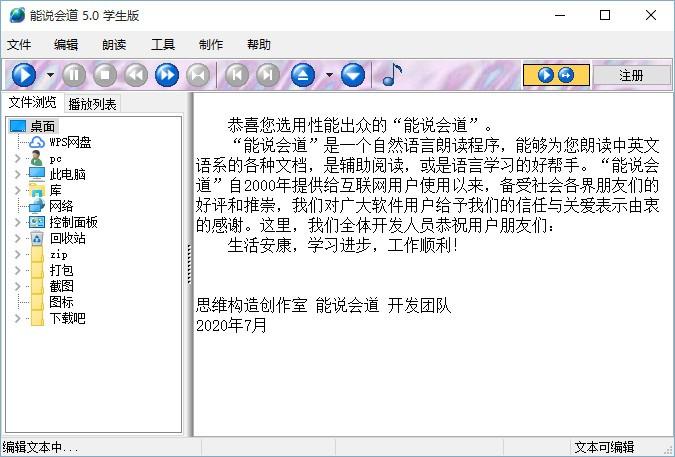Select 控制面板 in the tree
Viewport: 675px width, 457px height.
click(73, 222)
